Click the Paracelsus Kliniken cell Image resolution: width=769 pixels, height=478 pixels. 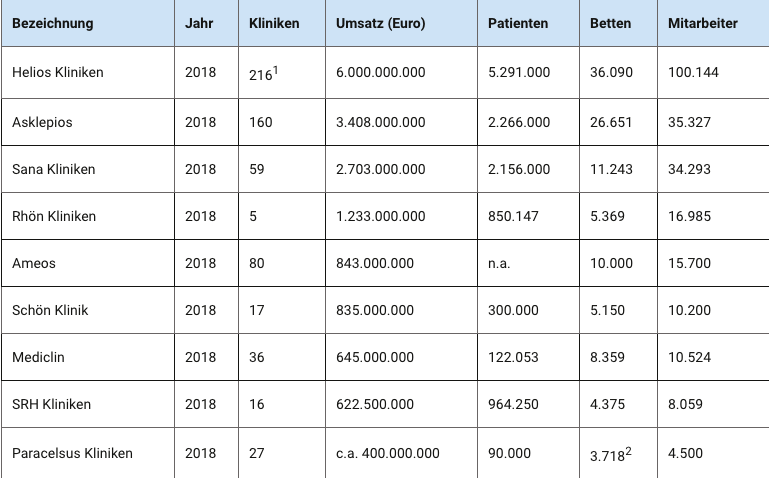[72, 453]
